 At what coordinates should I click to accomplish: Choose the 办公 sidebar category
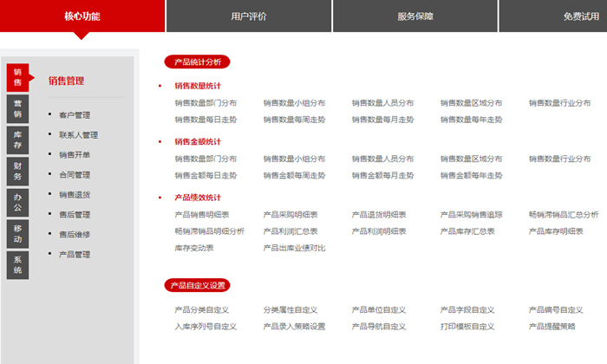pos(18,202)
